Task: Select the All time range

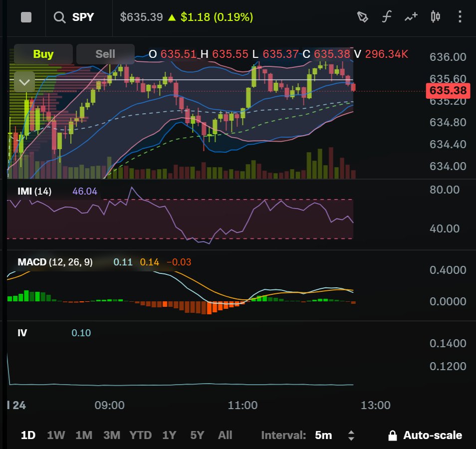Action: [225, 435]
